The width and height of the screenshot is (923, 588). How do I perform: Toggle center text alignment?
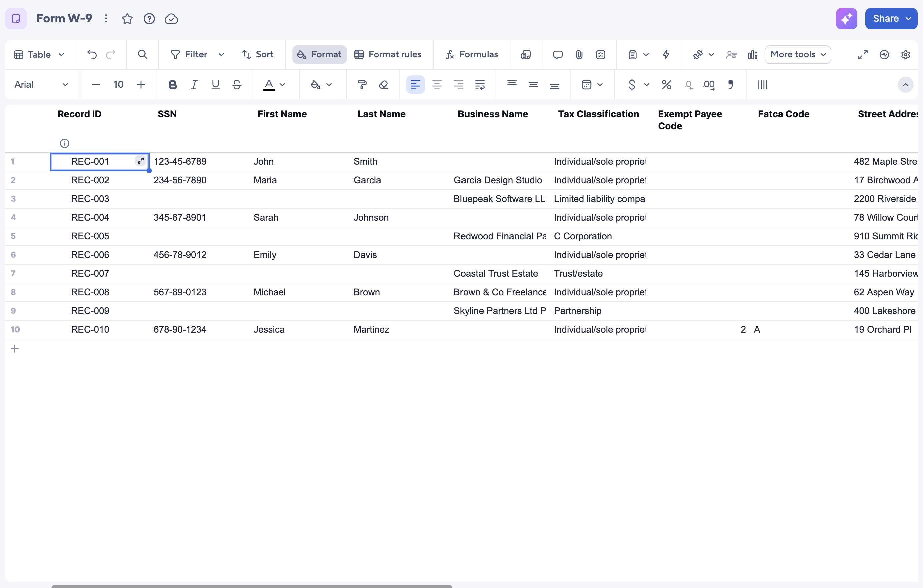click(437, 85)
